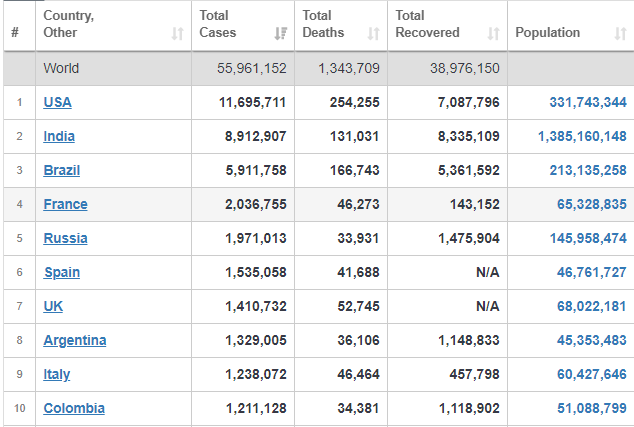The width and height of the screenshot is (634, 427).
Task: Select Colombia total deaths 34,381
Action: (358, 408)
